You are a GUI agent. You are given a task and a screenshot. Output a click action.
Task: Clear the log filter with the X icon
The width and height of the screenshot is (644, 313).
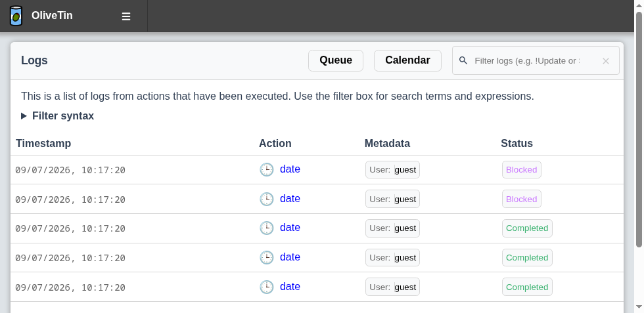point(606,61)
